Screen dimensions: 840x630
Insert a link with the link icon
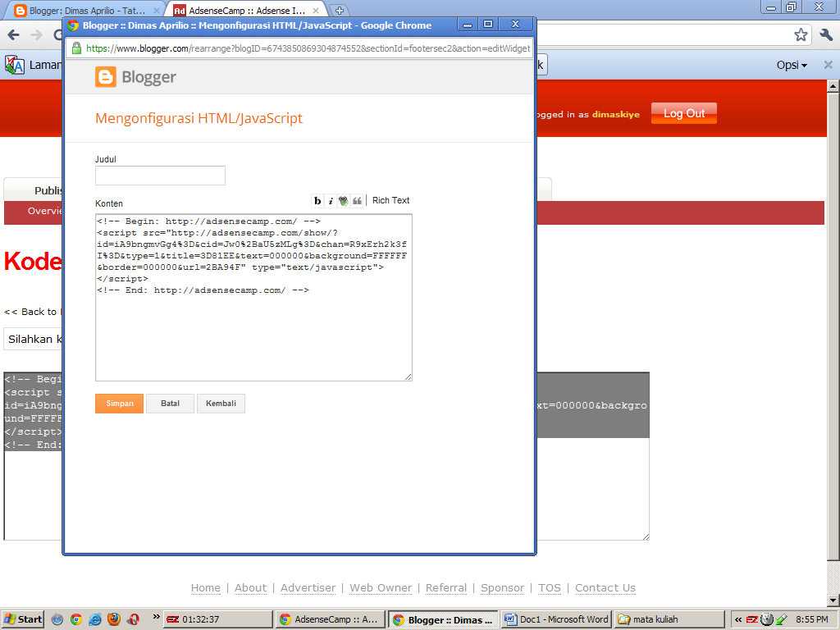click(x=344, y=201)
